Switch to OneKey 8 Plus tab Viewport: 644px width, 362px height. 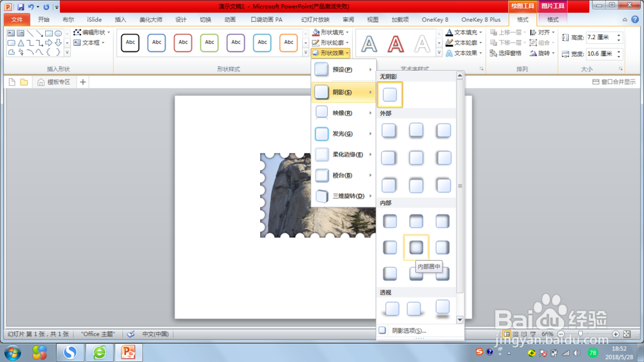click(481, 19)
